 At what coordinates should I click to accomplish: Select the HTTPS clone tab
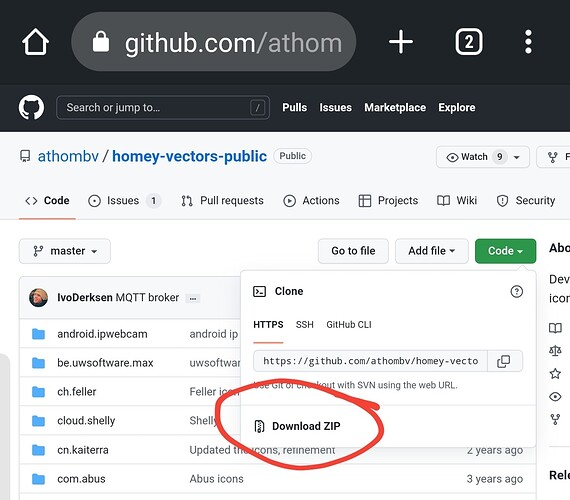point(268,325)
